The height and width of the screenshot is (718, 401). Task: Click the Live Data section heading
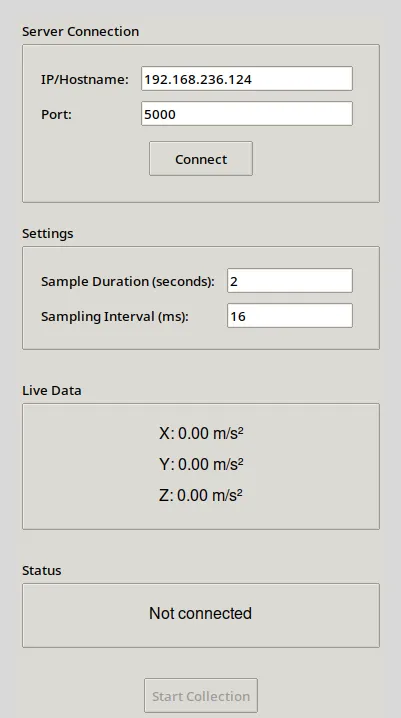(52, 391)
